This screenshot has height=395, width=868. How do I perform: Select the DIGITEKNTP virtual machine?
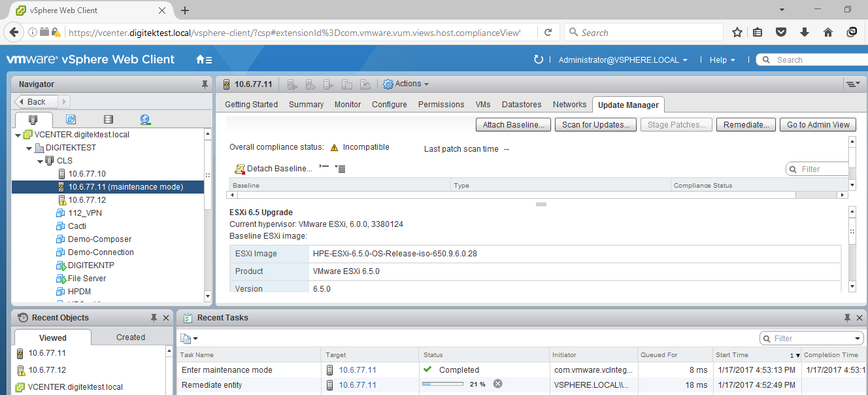click(91, 266)
